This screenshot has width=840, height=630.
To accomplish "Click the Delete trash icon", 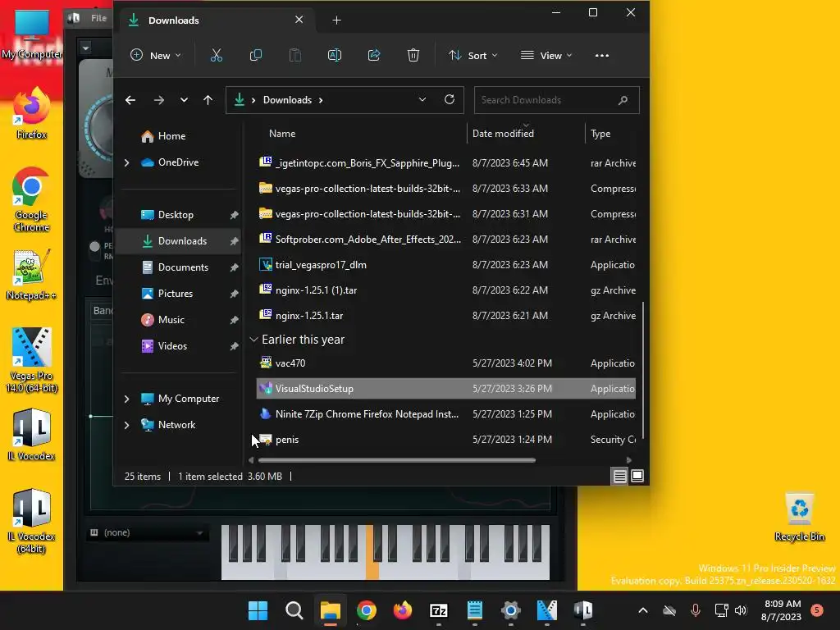I will click(413, 55).
